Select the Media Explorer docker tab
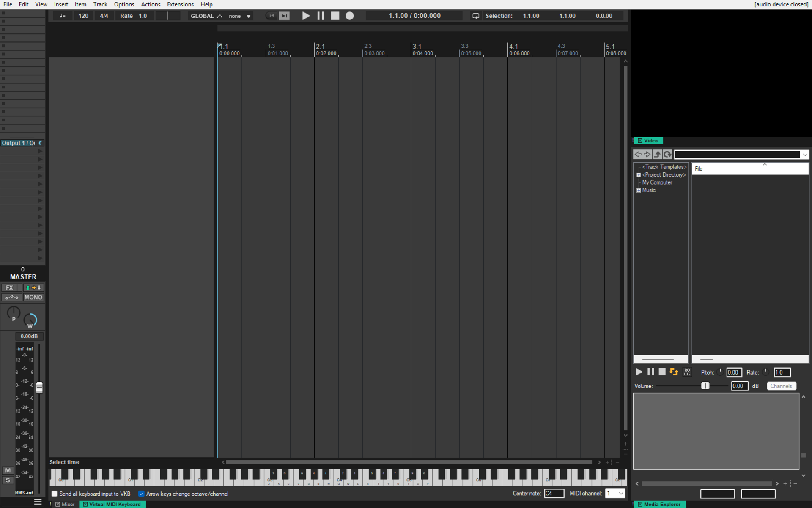The height and width of the screenshot is (508, 812). point(659,504)
